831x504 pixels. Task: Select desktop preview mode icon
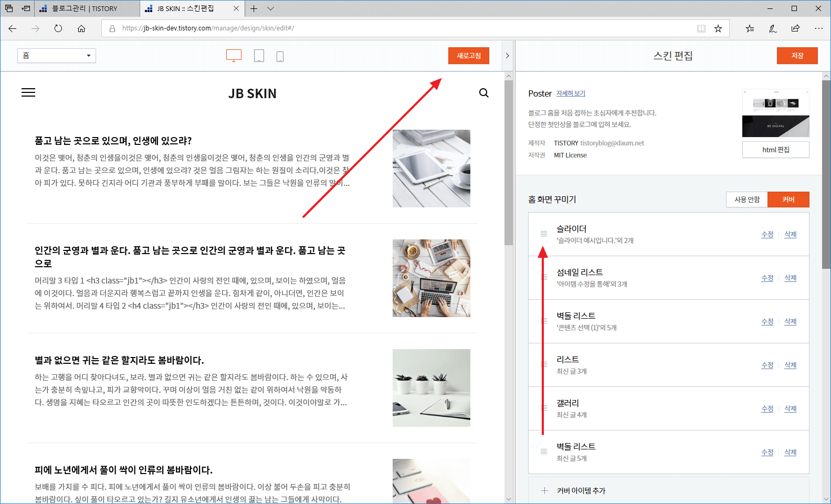pos(234,56)
